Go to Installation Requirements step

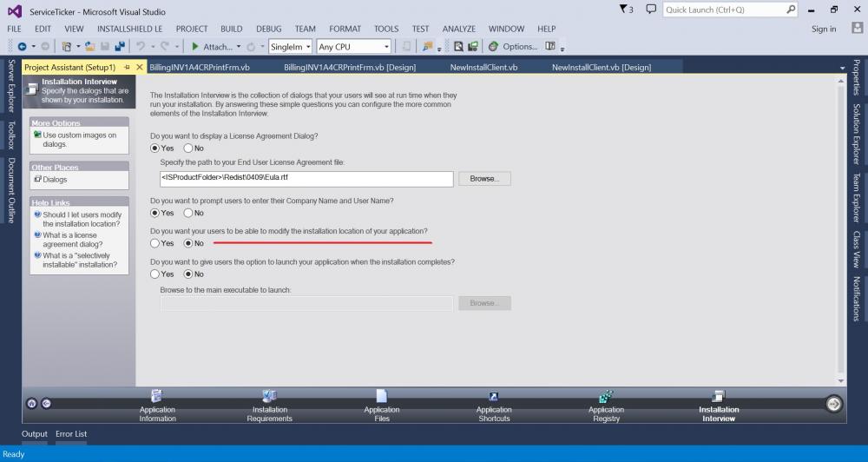coord(270,406)
